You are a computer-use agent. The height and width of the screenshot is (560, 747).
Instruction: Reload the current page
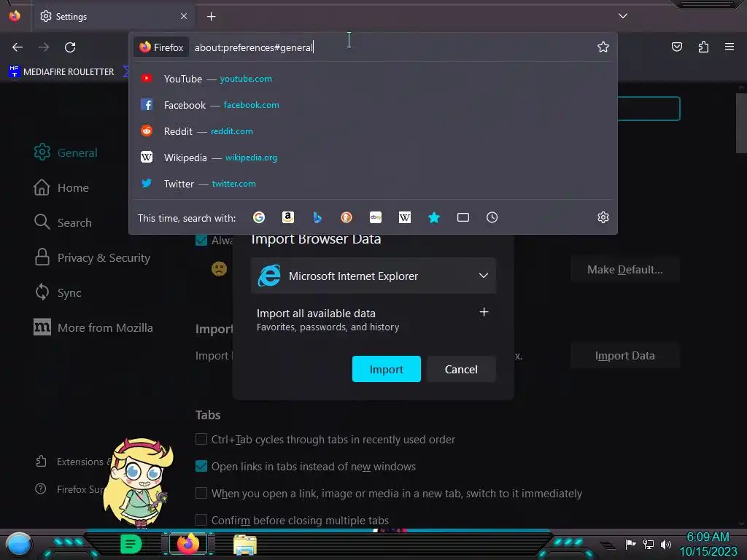70,47
